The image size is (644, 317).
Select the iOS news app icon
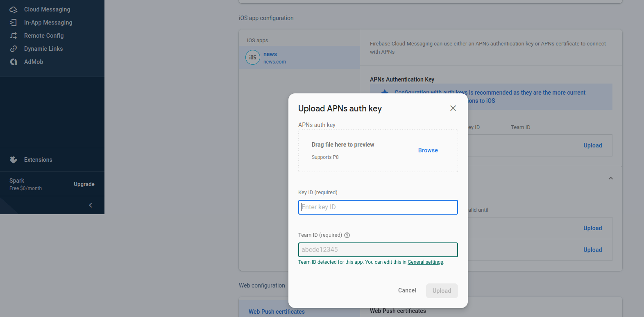pos(253,57)
